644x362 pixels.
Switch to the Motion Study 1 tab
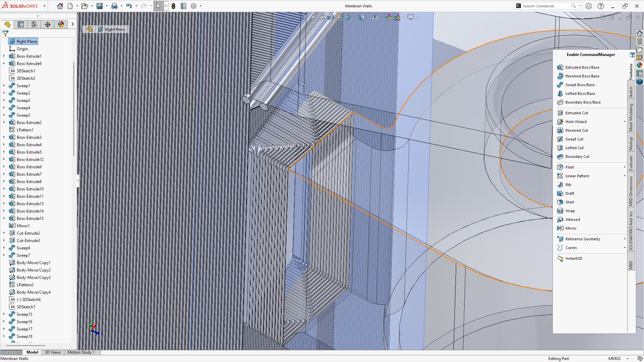point(80,352)
